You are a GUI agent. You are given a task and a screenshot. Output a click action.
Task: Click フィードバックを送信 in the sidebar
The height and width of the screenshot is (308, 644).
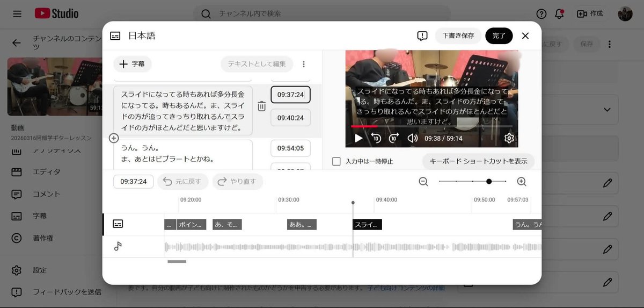coord(67,292)
